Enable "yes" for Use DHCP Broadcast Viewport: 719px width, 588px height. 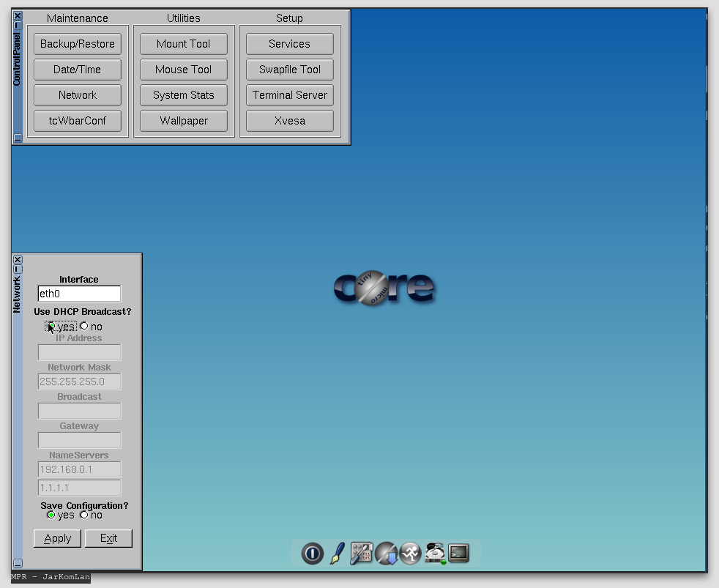52,326
